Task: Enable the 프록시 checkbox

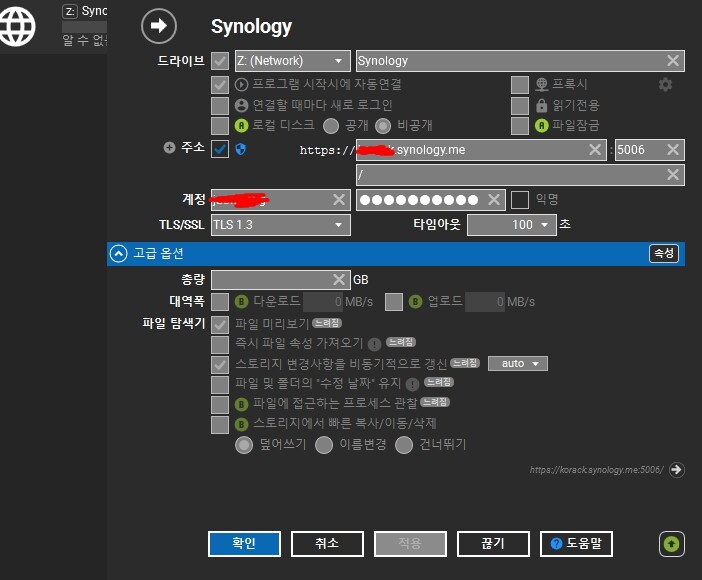Action: (519, 85)
